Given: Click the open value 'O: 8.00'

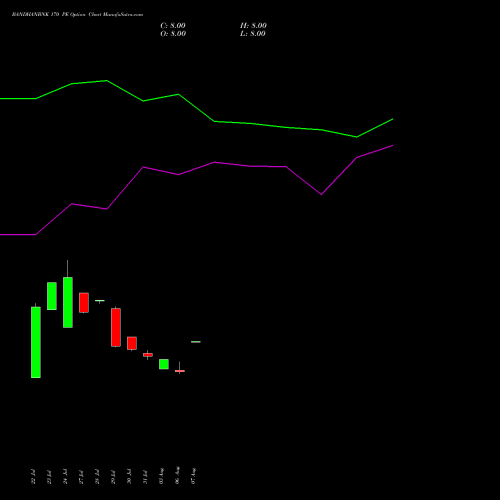Looking at the screenshot, I should coord(173,34).
